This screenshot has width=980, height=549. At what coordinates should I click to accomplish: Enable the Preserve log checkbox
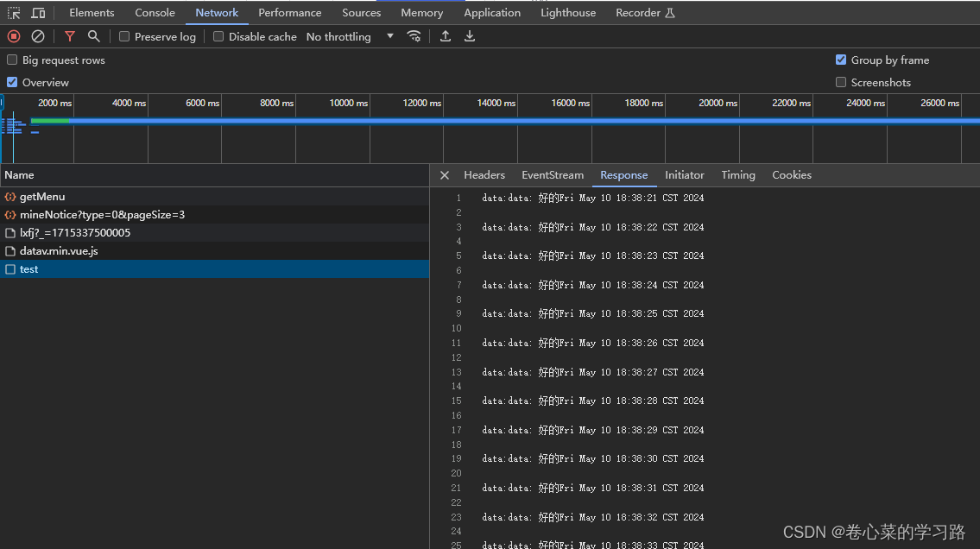point(124,36)
